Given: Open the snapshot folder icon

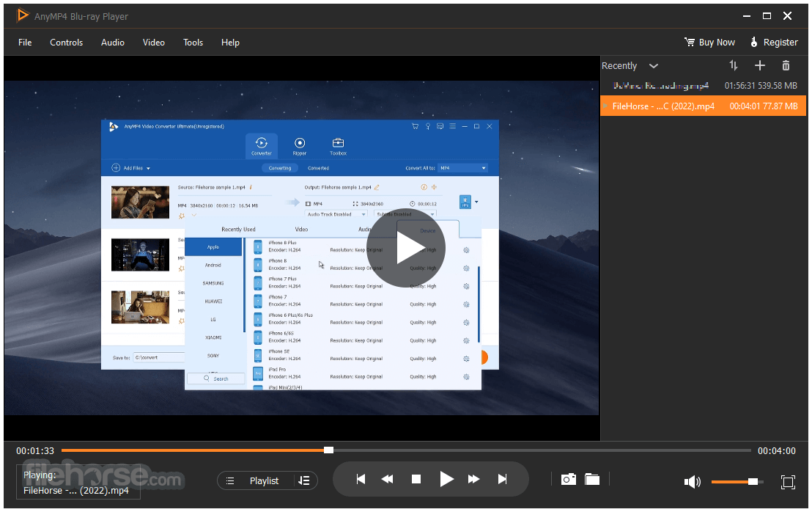Looking at the screenshot, I should 592,479.
